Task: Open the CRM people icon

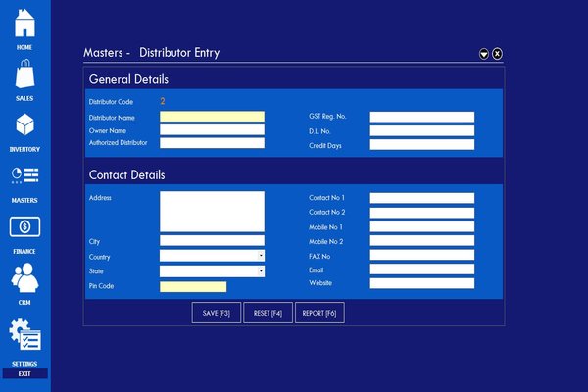Action: tap(24, 278)
